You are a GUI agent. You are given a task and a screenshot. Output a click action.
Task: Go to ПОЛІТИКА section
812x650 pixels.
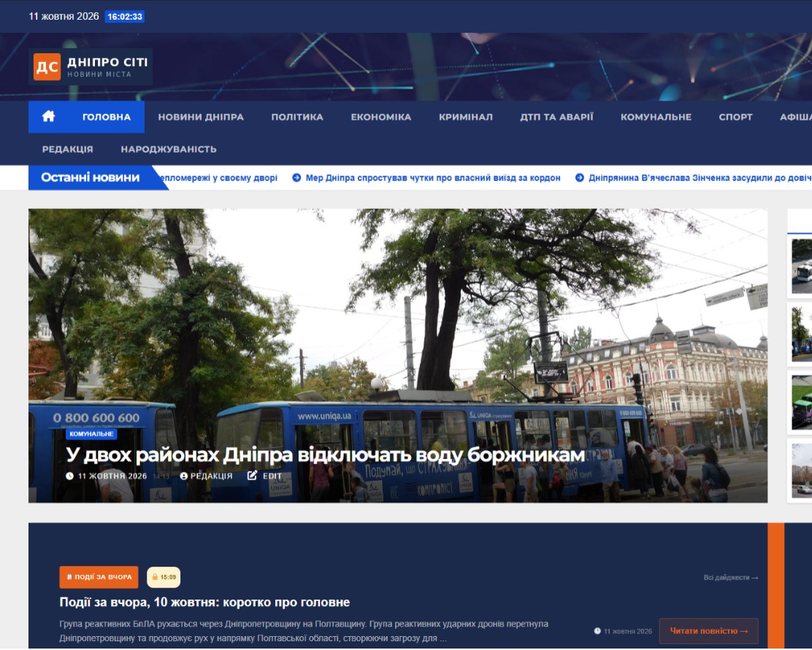(x=297, y=117)
